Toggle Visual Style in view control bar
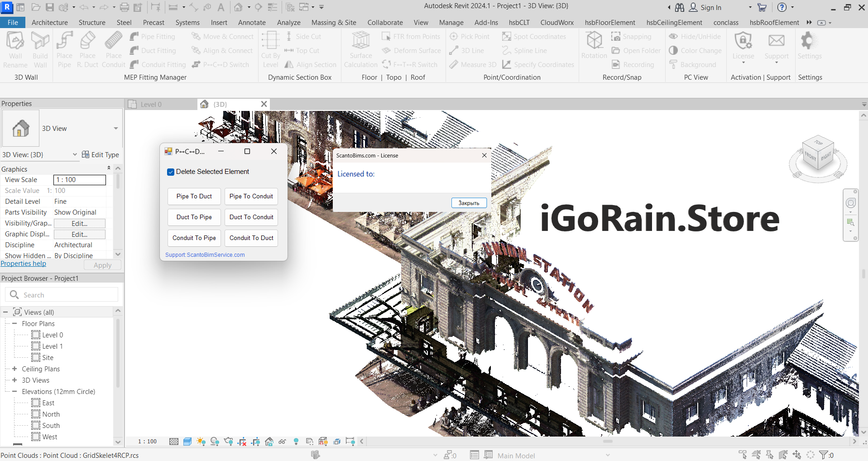Viewport: 868px width, 461px height. pyautogui.click(x=187, y=442)
